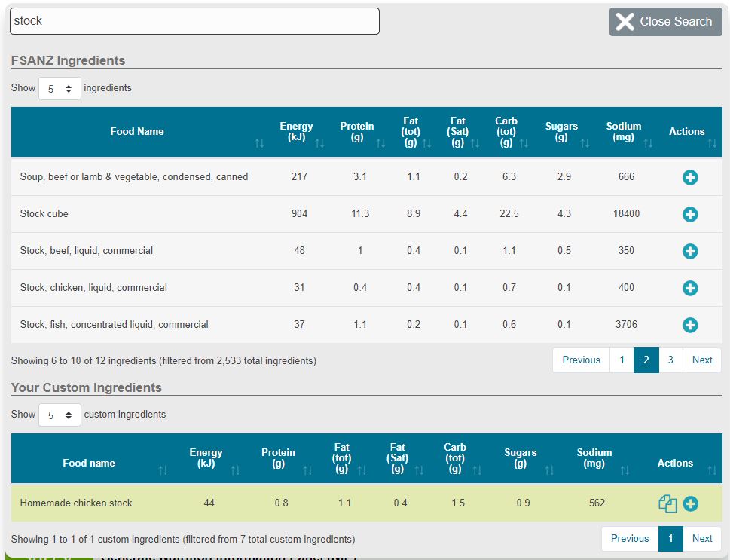Open custom ingredients Show count dropdown

pos(60,415)
